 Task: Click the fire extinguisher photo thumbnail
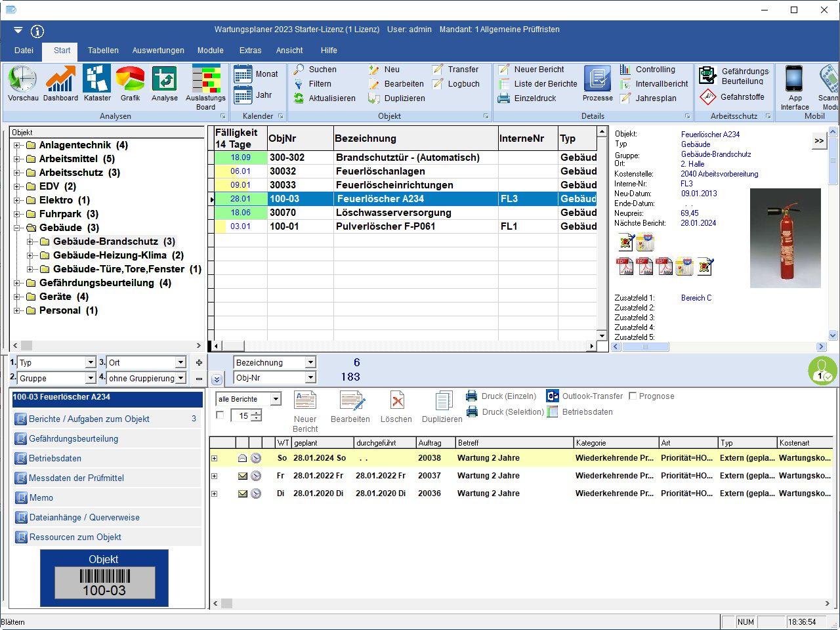pyautogui.click(x=785, y=238)
